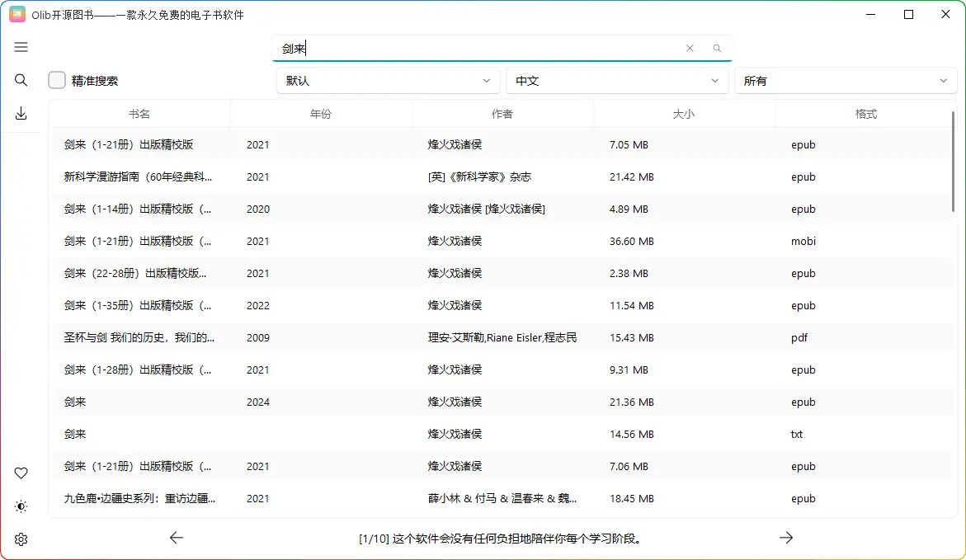
Task: Click the magnifier icon in search box
Action: click(717, 49)
